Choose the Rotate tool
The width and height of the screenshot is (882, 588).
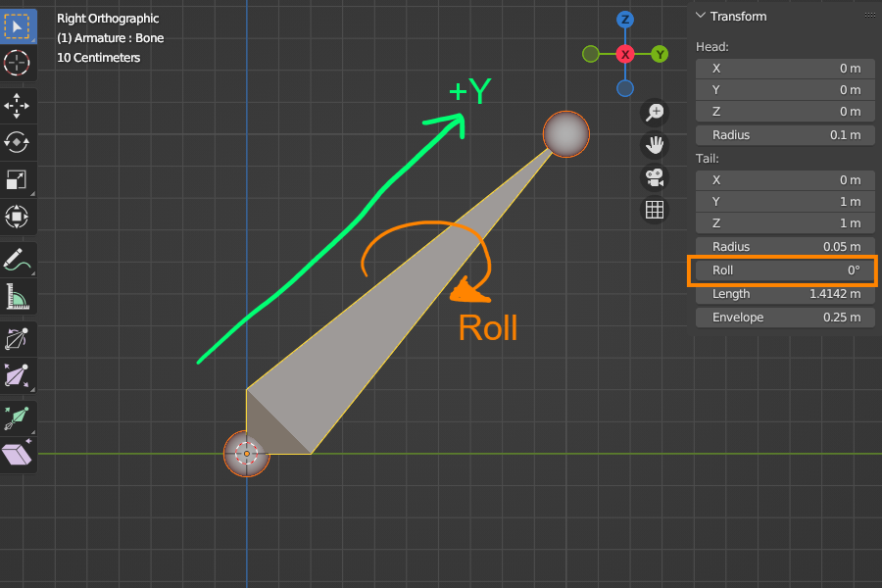[18, 142]
